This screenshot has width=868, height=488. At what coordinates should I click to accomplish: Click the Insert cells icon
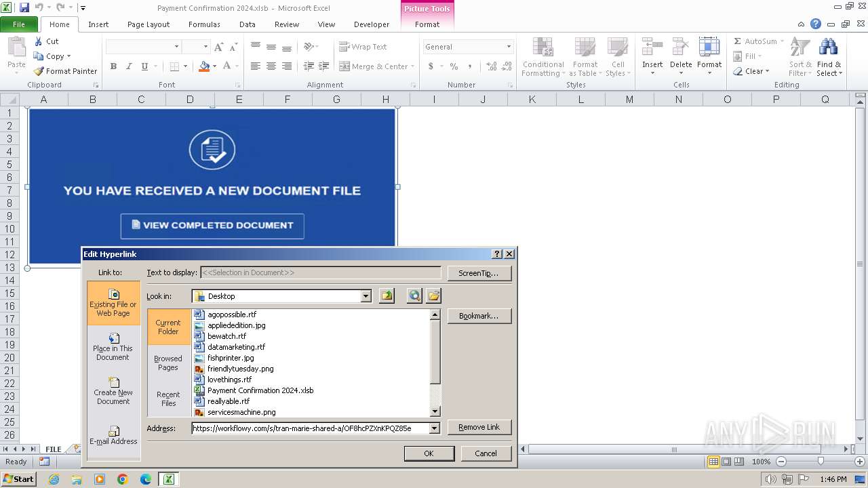tap(652, 47)
